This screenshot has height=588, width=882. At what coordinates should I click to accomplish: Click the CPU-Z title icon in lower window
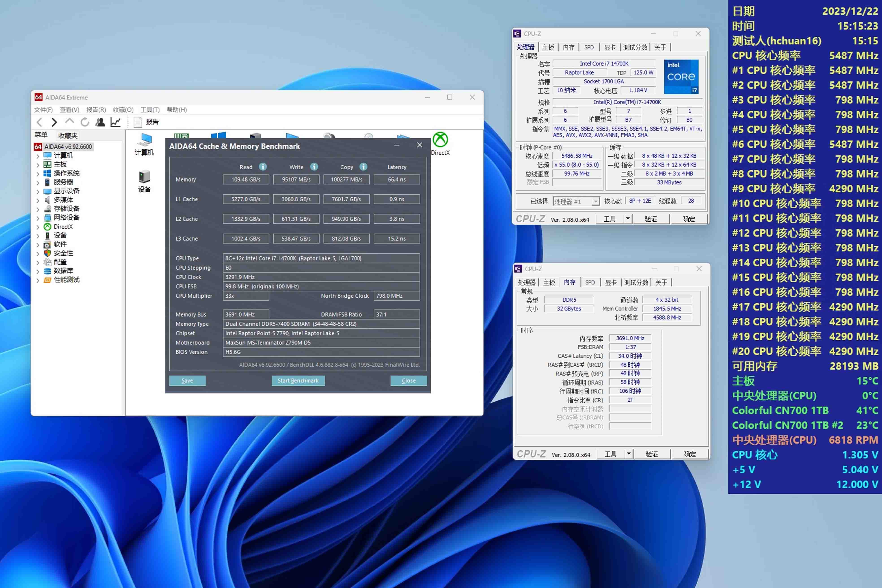click(518, 269)
